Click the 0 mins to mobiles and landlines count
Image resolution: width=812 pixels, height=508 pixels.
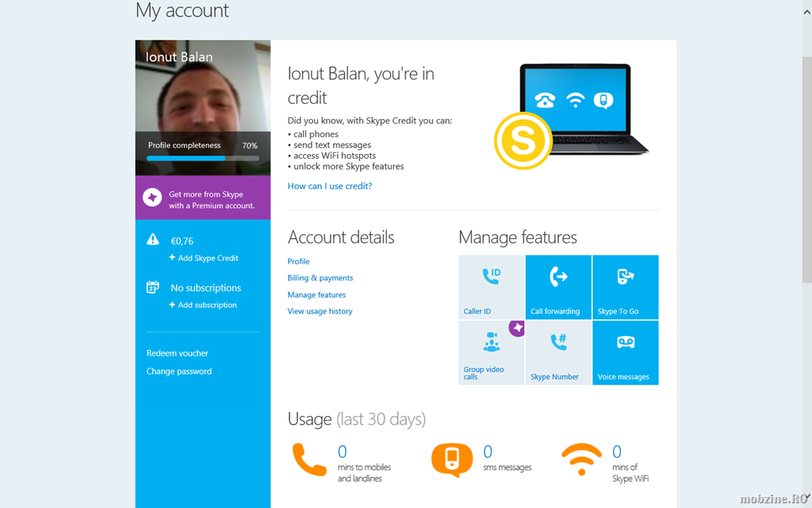click(x=343, y=452)
